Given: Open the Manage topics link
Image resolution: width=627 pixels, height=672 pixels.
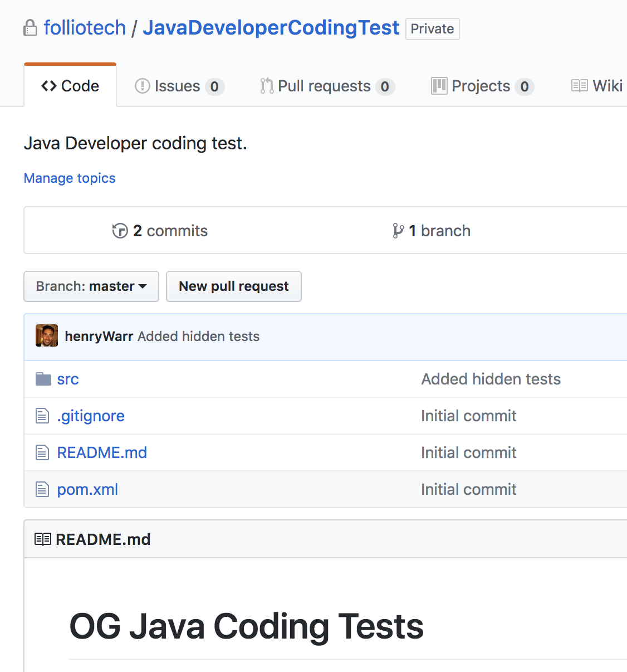Looking at the screenshot, I should (69, 178).
